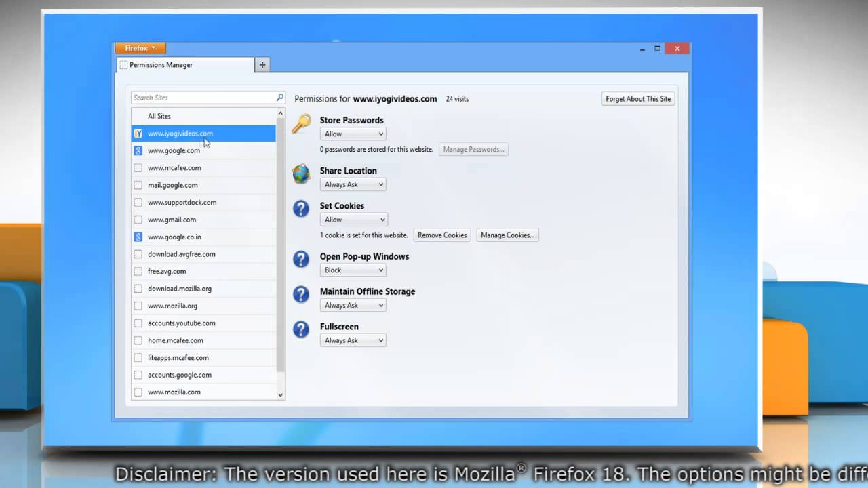Click the placeholder favicon beside www.mcafee.com
Viewport: 868px width, 488px height.
click(138, 168)
